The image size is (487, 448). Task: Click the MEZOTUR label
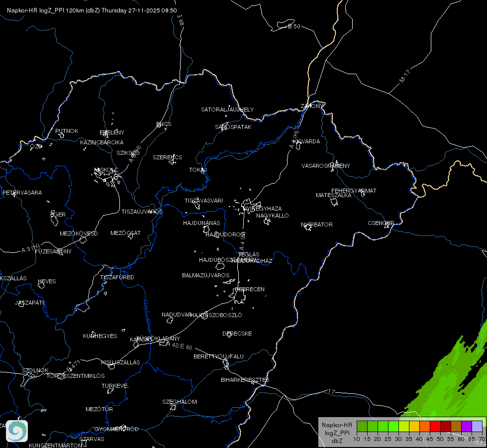[x=99, y=409]
